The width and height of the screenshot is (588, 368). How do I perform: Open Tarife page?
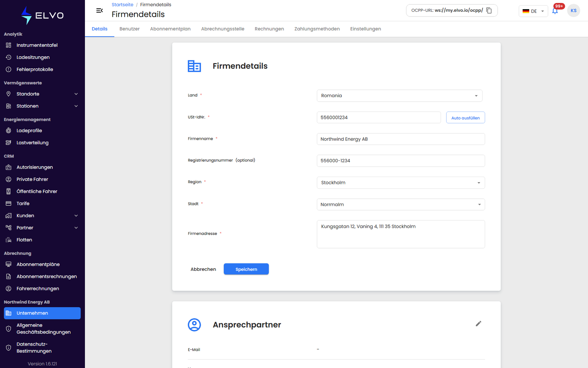tap(42, 204)
